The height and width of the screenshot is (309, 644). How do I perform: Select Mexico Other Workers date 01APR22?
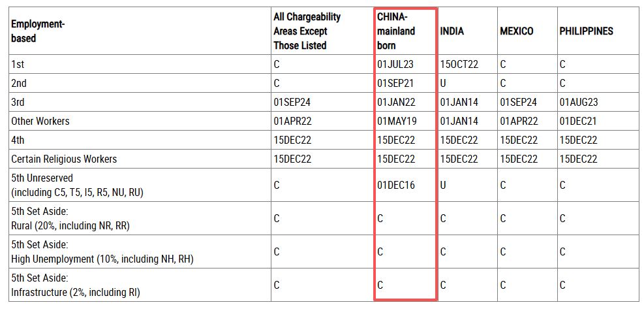point(519,122)
